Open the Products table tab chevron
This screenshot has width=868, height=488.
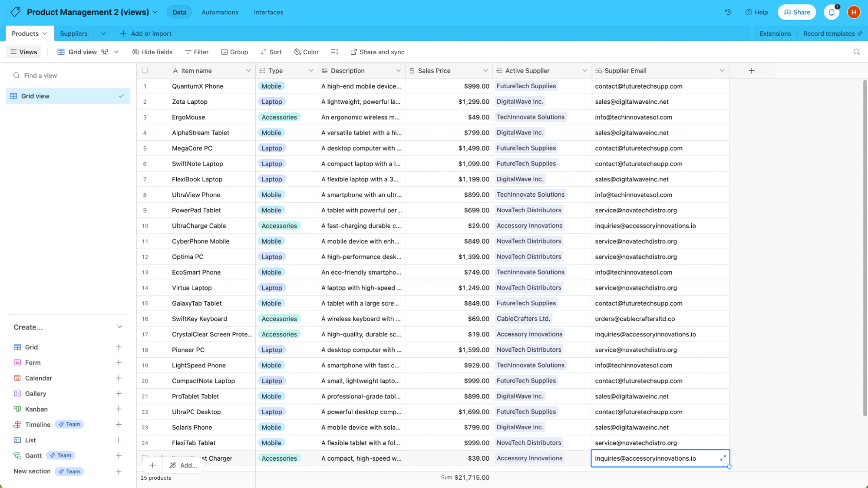[x=45, y=33]
